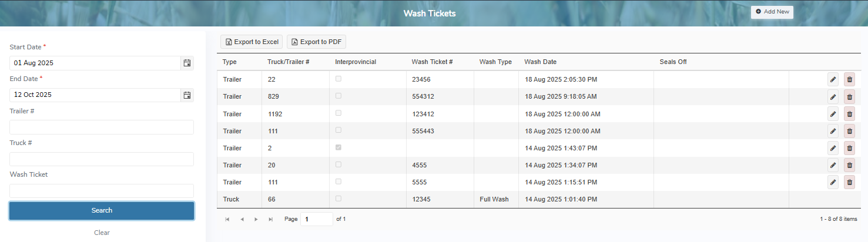Go to the last page arrow
The height and width of the screenshot is (242, 868).
point(270,219)
